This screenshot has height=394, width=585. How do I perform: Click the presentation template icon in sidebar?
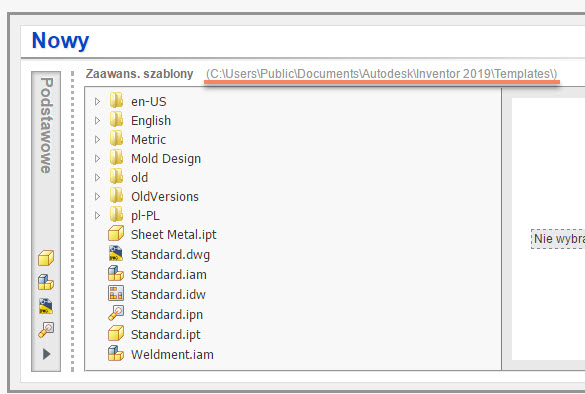click(46, 330)
